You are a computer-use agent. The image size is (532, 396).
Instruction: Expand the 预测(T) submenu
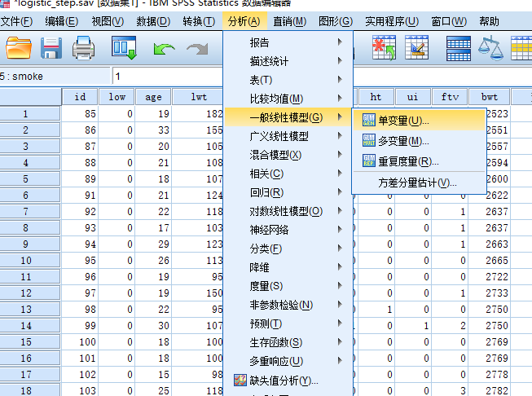pyautogui.click(x=288, y=323)
